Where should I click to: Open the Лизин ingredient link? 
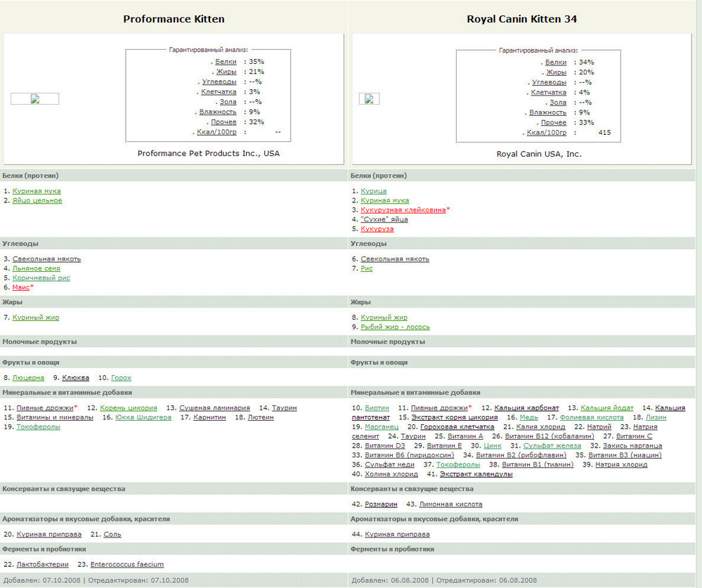tap(656, 417)
